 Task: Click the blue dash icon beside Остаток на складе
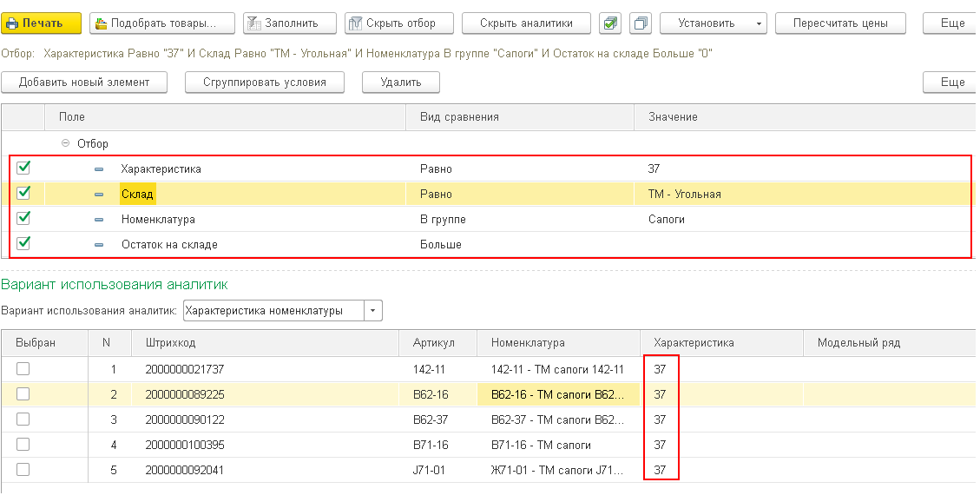(99, 245)
